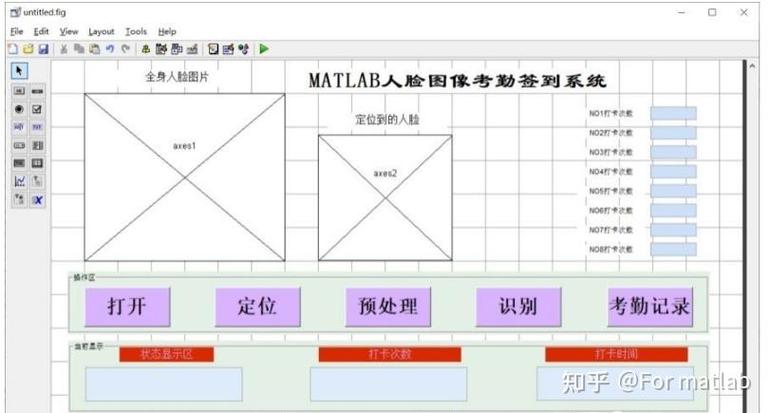Screen dimensions: 771x413
Task: Undo the last action with the toolbar arrow
Action: (110, 49)
